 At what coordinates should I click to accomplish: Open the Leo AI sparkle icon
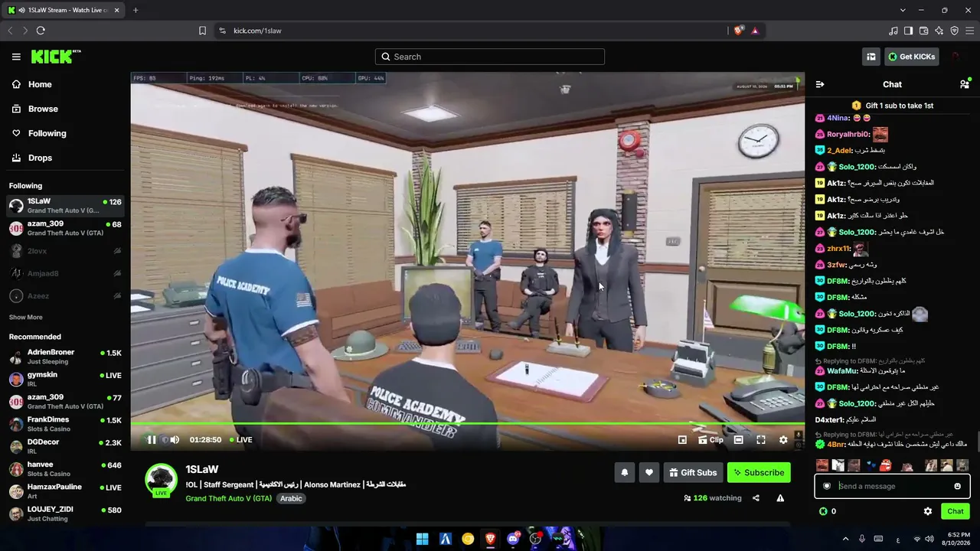(x=939, y=31)
